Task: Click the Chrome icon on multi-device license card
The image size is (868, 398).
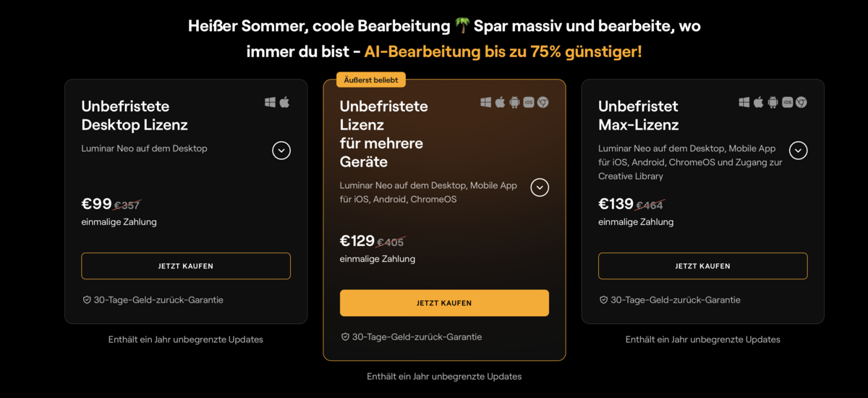Action: pyautogui.click(x=543, y=103)
